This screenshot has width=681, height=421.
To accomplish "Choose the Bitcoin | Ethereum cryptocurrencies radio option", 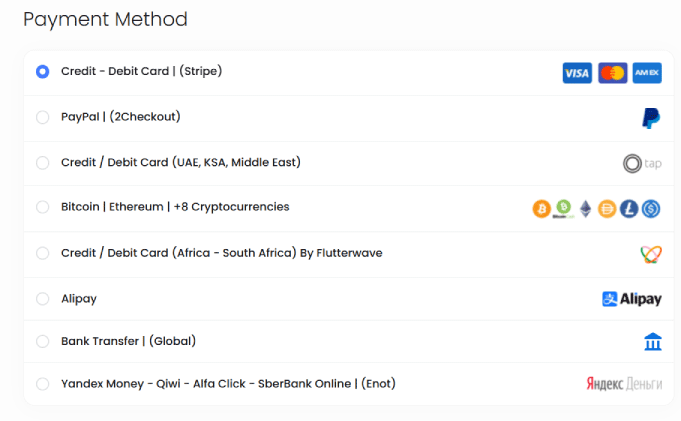I will (x=42, y=207).
